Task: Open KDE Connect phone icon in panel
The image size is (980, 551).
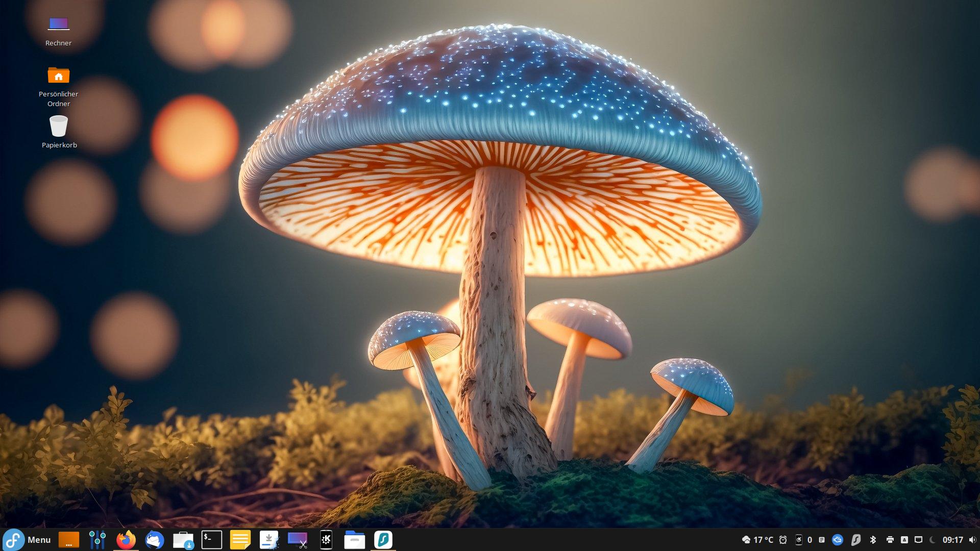Action: pos(326,540)
